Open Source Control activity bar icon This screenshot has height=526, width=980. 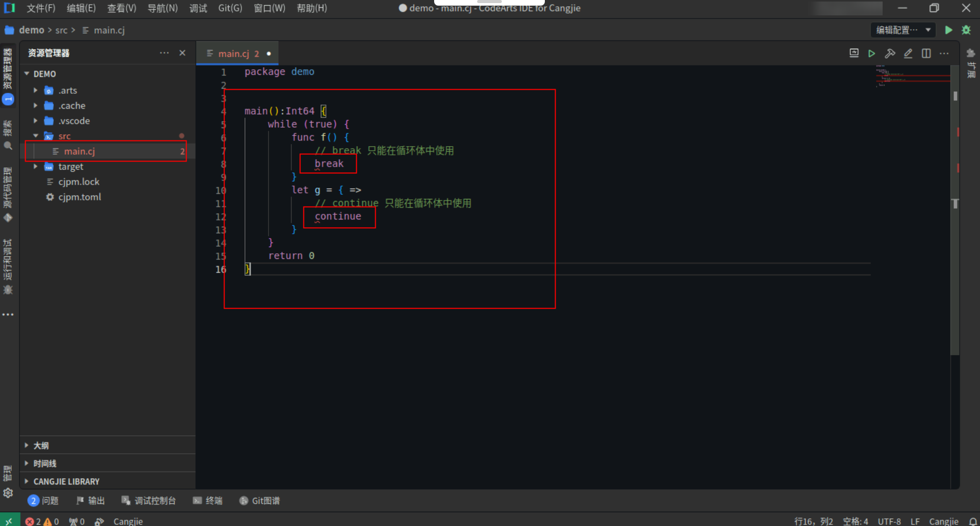8,194
